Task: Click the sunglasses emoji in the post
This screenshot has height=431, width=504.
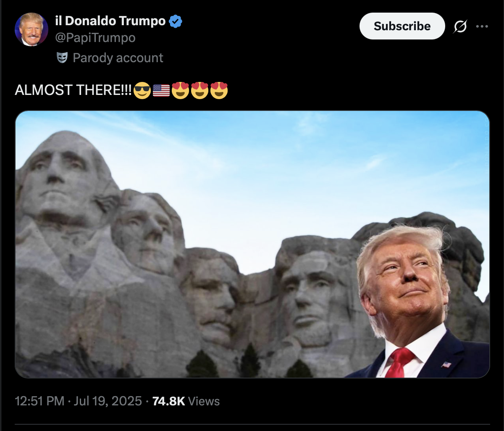Action: click(142, 90)
